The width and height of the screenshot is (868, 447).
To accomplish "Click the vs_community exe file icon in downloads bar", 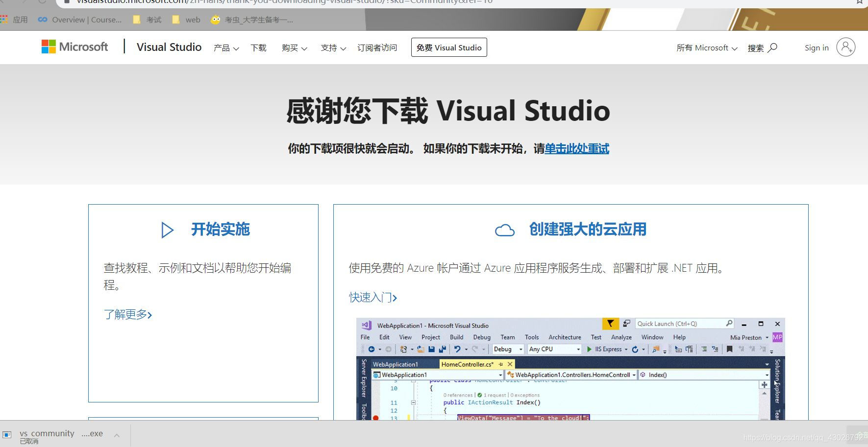I will tap(7, 435).
